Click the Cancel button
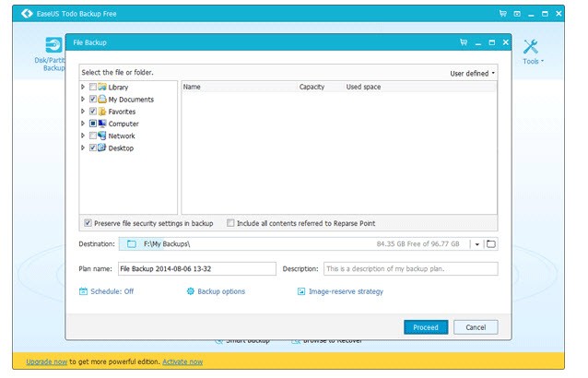 [476, 327]
